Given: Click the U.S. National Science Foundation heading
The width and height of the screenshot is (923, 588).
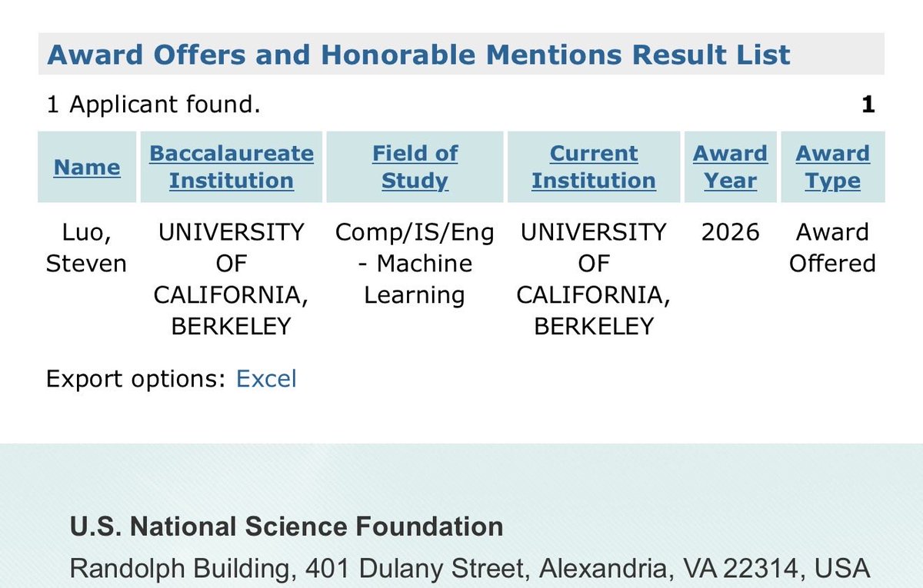Looking at the screenshot, I should coord(287,527).
